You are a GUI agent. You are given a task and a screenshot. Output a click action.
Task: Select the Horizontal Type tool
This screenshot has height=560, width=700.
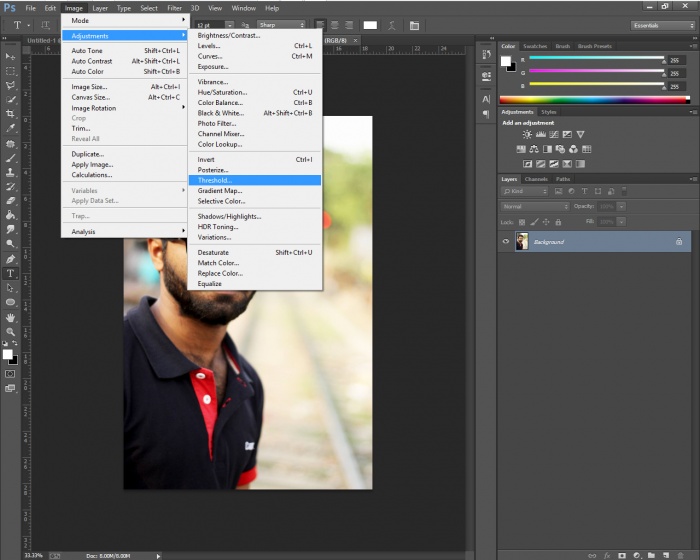(11, 273)
